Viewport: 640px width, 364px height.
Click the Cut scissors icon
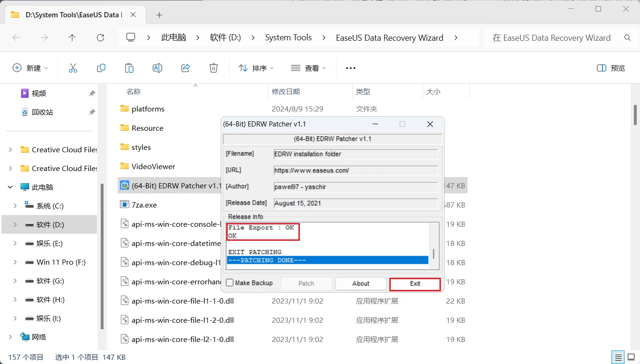(73, 68)
